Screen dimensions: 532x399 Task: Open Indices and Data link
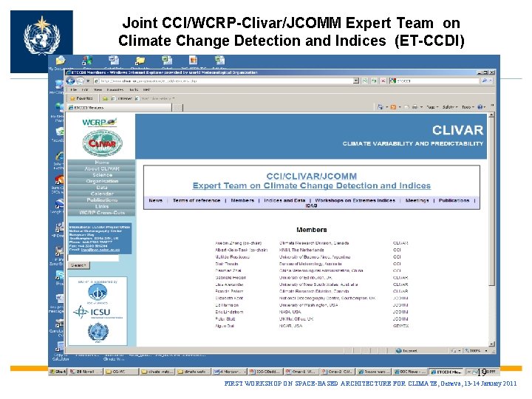click(284, 200)
